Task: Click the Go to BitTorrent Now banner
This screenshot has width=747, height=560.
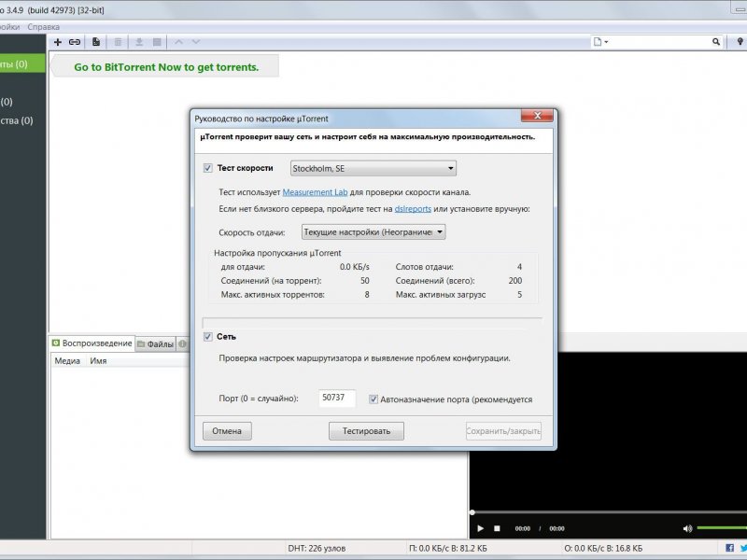Action: point(166,67)
